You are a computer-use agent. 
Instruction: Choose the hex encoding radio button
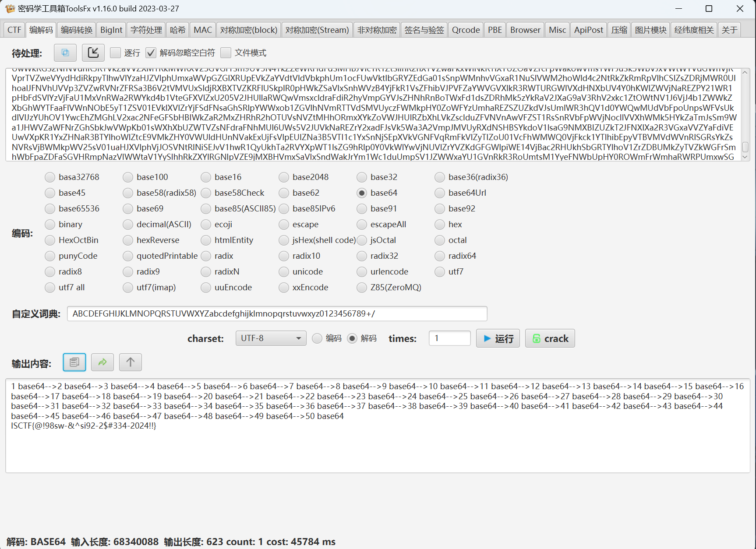click(440, 224)
